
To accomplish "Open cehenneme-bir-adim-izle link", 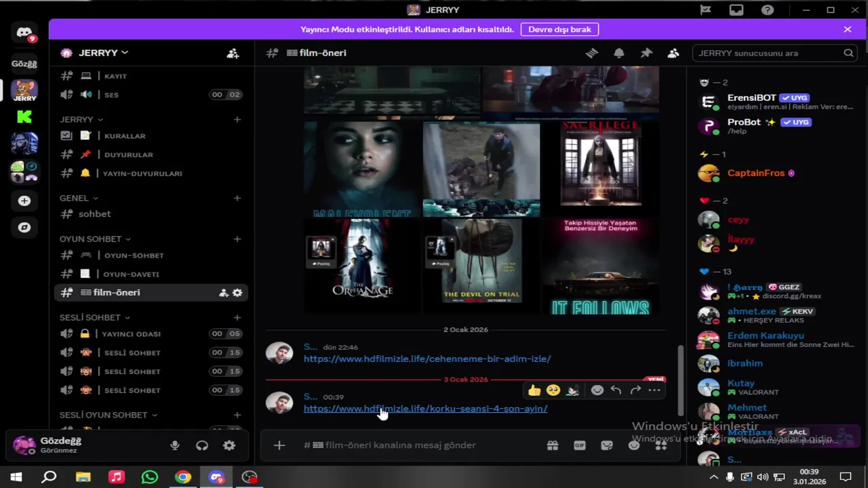I will tap(427, 359).
